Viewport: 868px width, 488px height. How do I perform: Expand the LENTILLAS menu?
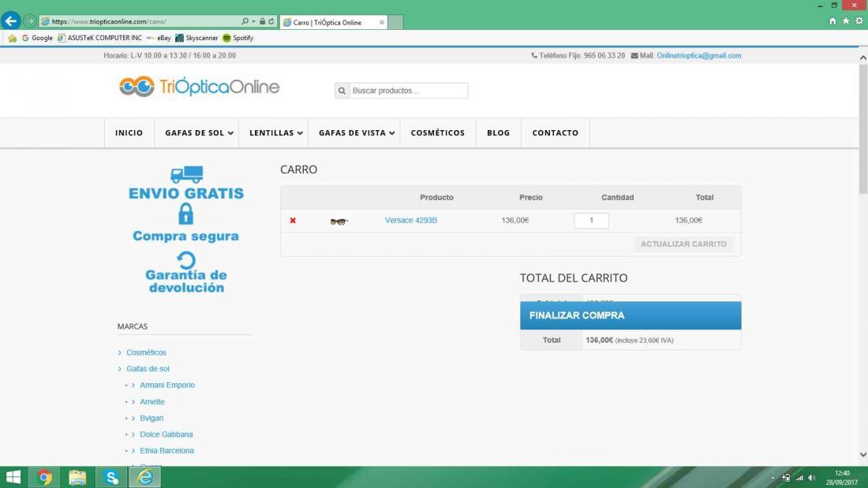(x=275, y=132)
